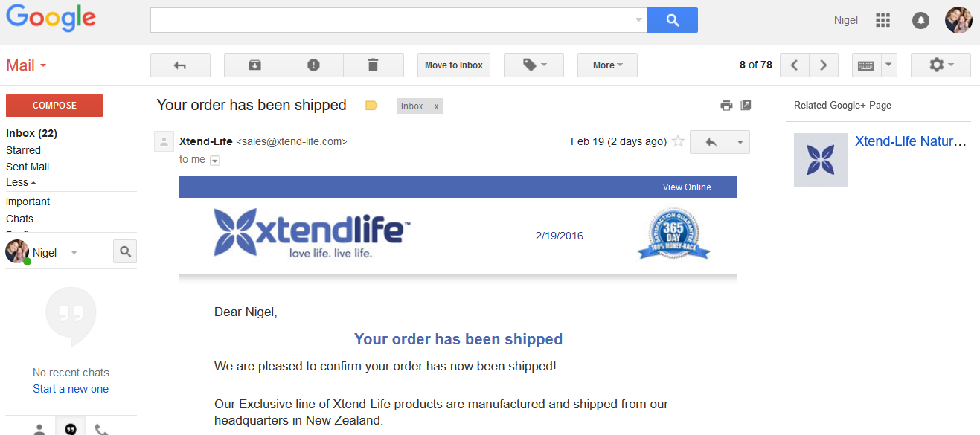Open the settings gear menu
This screenshot has height=435, width=980.
[x=940, y=65]
